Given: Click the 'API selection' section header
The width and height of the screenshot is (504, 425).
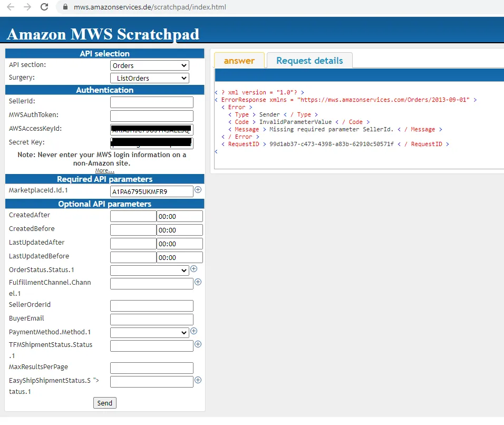Looking at the screenshot, I should click(105, 54).
